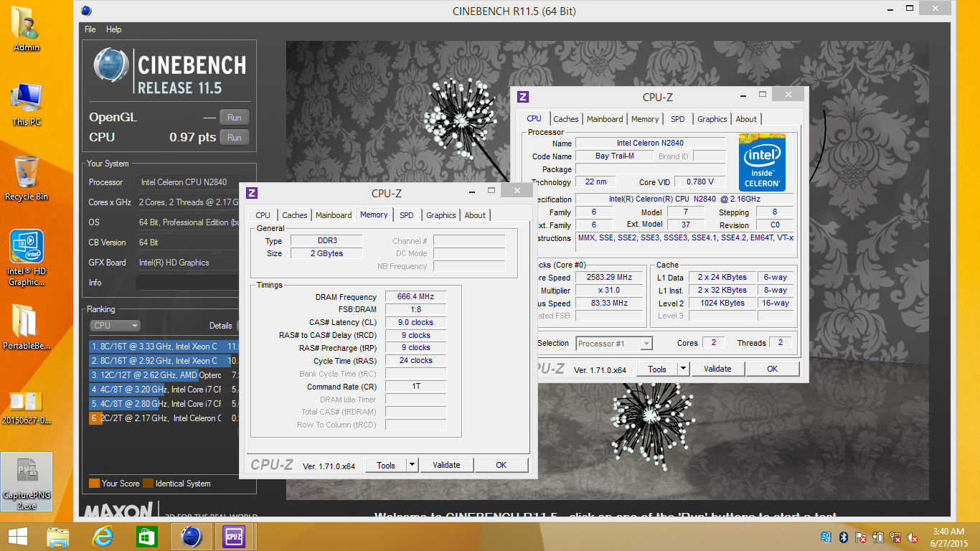Viewport: 980px width, 551px height.
Task: Open Bluetooth tray icon
Action: click(x=844, y=537)
